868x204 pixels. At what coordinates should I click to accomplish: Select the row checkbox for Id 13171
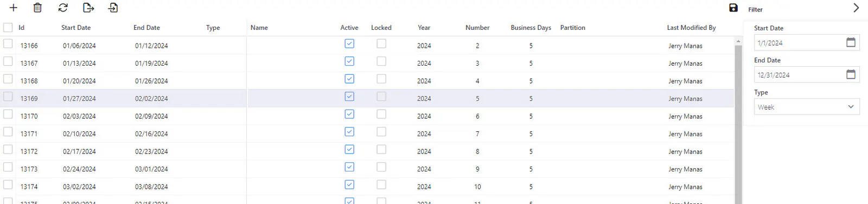tap(8, 132)
